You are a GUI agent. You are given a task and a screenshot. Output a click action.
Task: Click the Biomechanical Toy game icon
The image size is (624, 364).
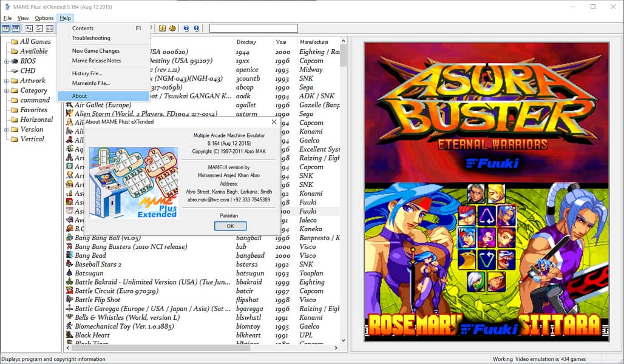[x=70, y=326]
